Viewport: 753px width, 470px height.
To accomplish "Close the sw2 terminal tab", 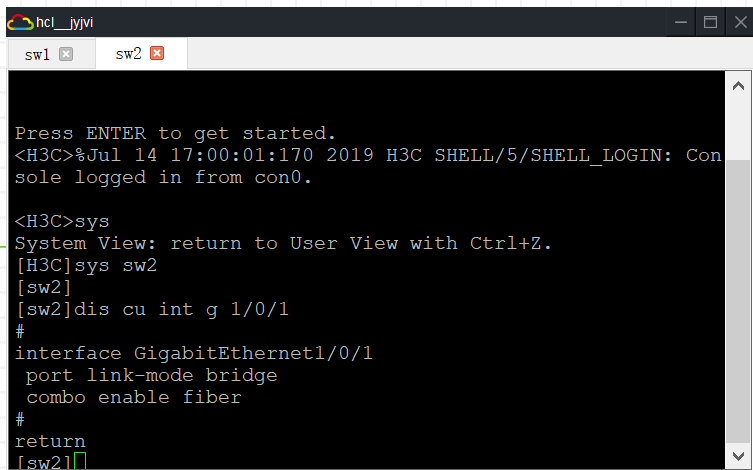I will click(156, 53).
